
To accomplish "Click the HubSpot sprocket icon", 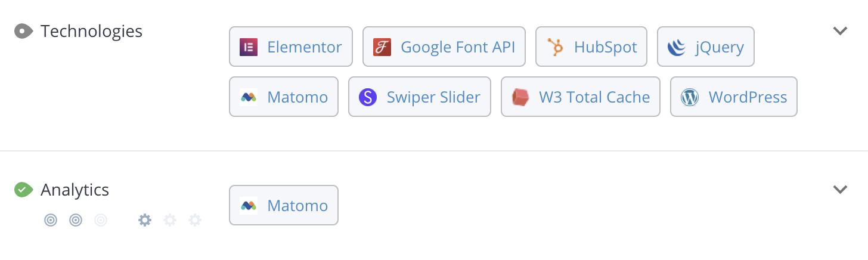I will click(556, 47).
